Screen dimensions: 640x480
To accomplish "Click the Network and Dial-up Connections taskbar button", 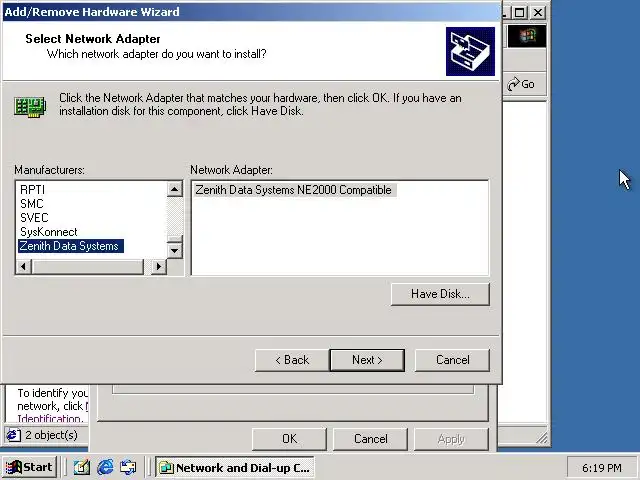I will [x=234, y=467].
